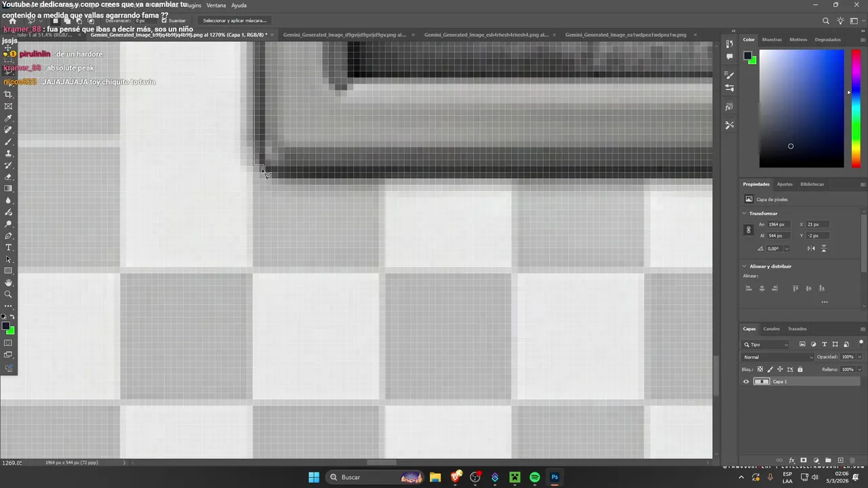Image resolution: width=868 pixels, height=488 pixels.
Task: Open the History panel icon
Action: [x=729, y=43]
